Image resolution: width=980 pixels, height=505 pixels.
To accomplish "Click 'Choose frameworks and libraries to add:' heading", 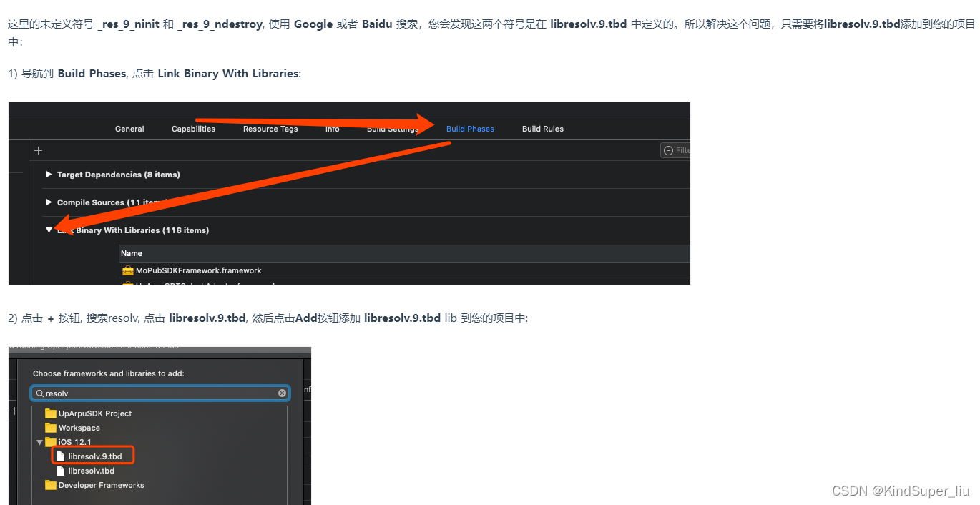I will click(109, 373).
